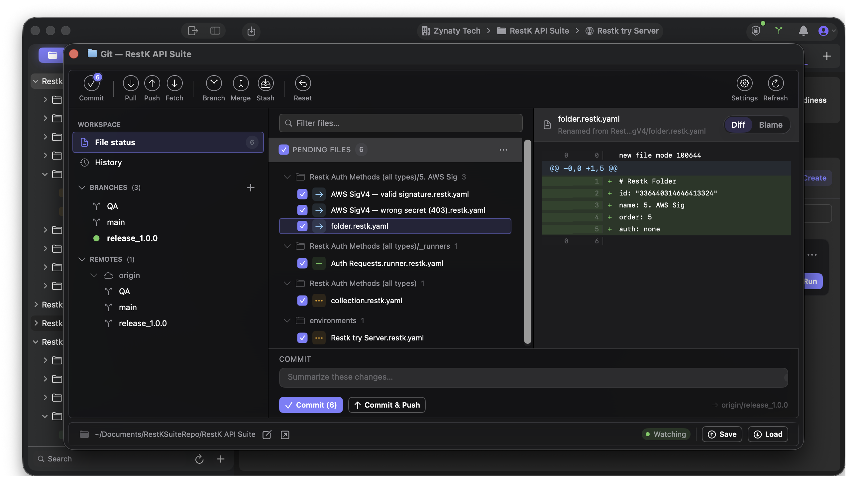868x504 pixels.
Task: Collapse the 5. AWS Sig folder group
Action: point(287,177)
